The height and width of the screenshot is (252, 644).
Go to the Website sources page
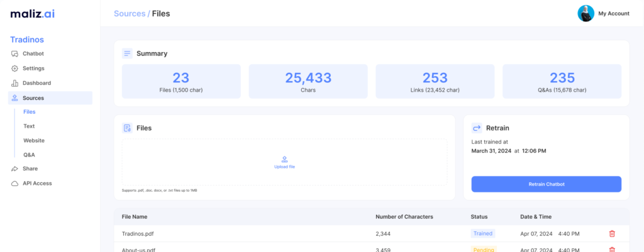[34, 140]
